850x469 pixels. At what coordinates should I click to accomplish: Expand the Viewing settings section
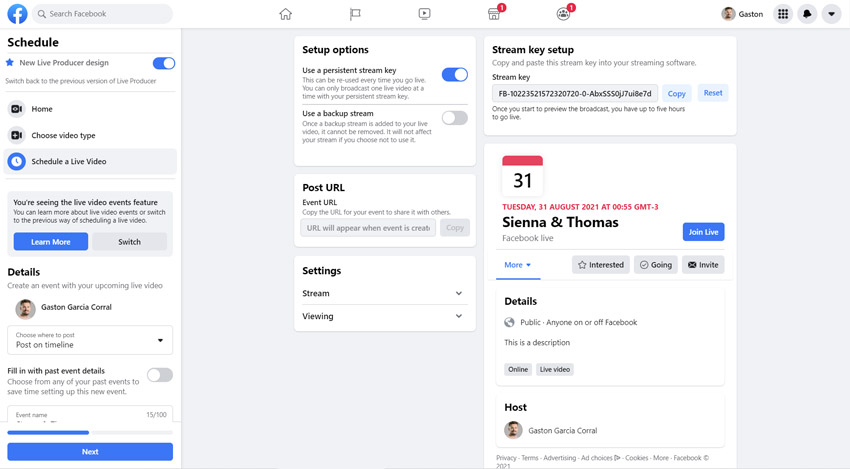(384, 316)
